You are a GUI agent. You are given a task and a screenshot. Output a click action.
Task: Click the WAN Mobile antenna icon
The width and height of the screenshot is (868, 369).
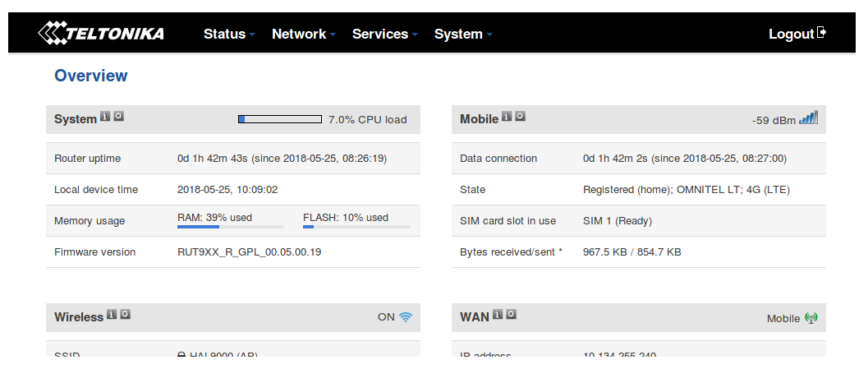tap(811, 317)
